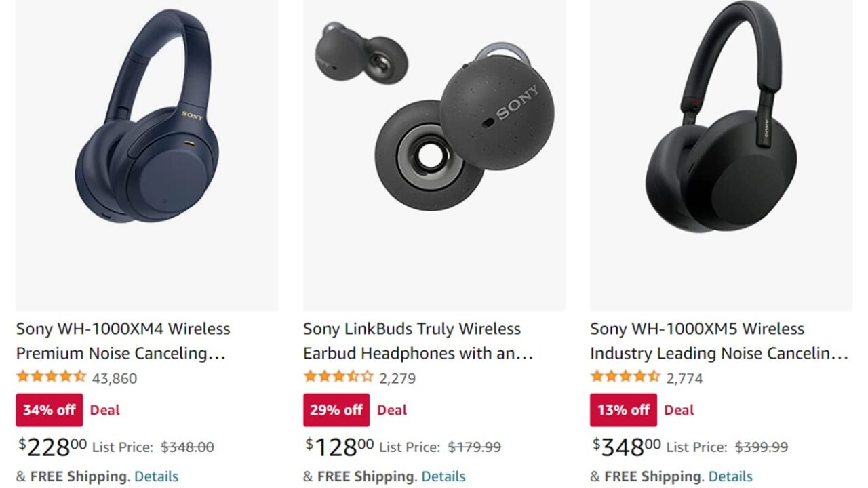The height and width of the screenshot is (488, 868).
Task: Click the first gold star under WH-1000XM4
Action: pyautogui.click(x=21, y=378)
